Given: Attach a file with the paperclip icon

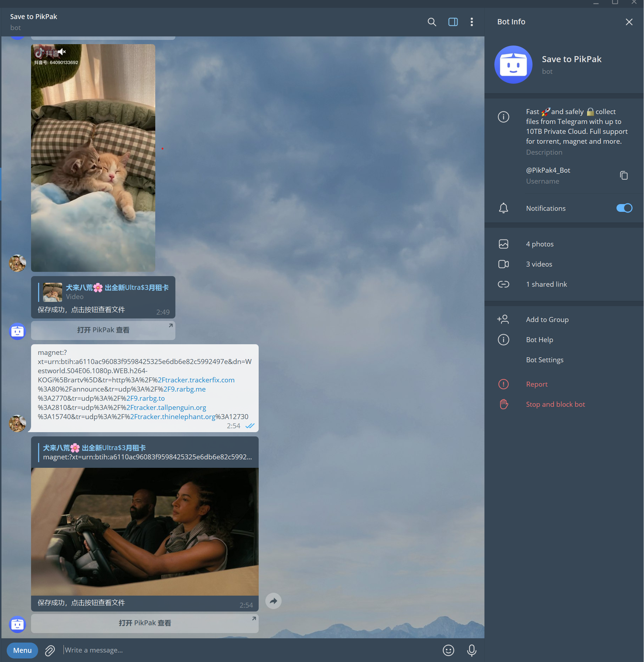Looking at the screenshot, I should coord(50,650).
